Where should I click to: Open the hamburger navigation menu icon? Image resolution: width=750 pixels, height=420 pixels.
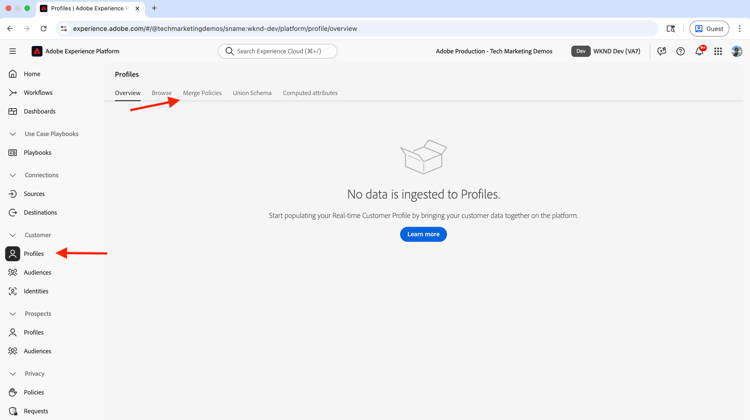click(x=12, y=51)
